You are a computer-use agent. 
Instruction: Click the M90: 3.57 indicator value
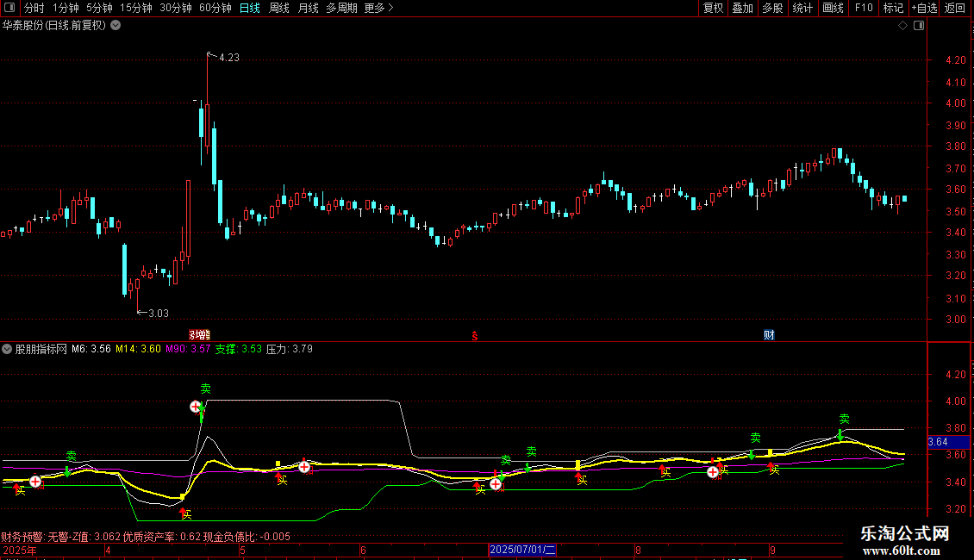[188, 349]
